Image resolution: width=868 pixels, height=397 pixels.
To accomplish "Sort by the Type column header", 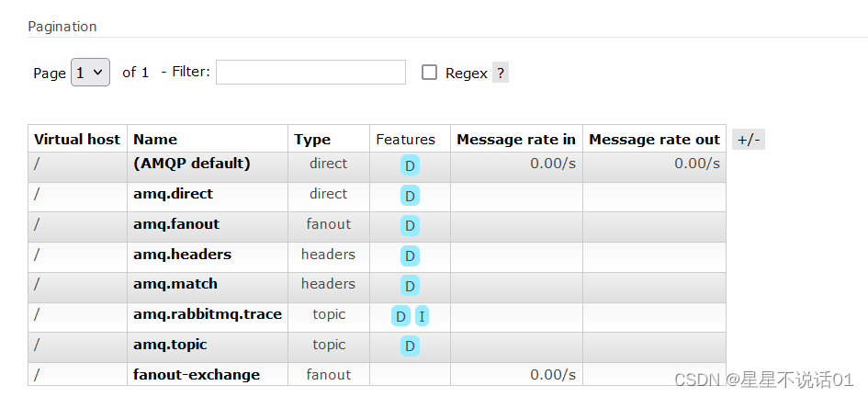I will 312,140.
